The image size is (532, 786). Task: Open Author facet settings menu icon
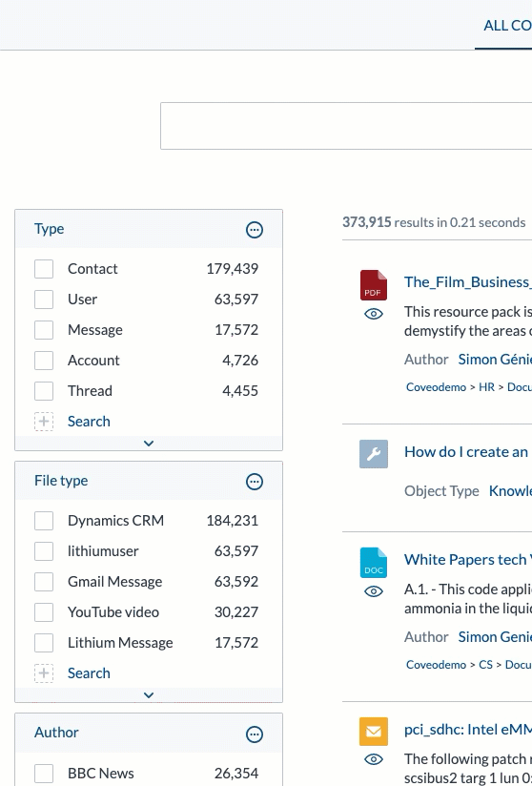pos(255,734)
